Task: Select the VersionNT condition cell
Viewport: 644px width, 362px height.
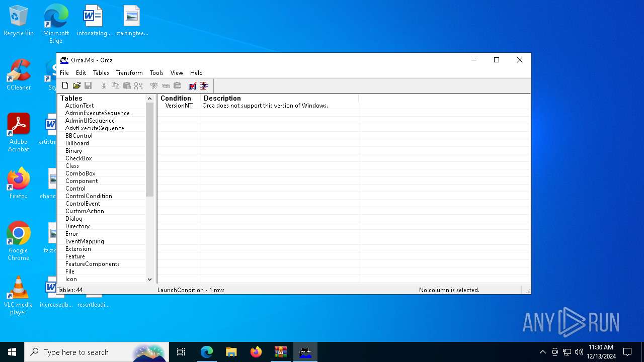Action: [x=179, y=106]
